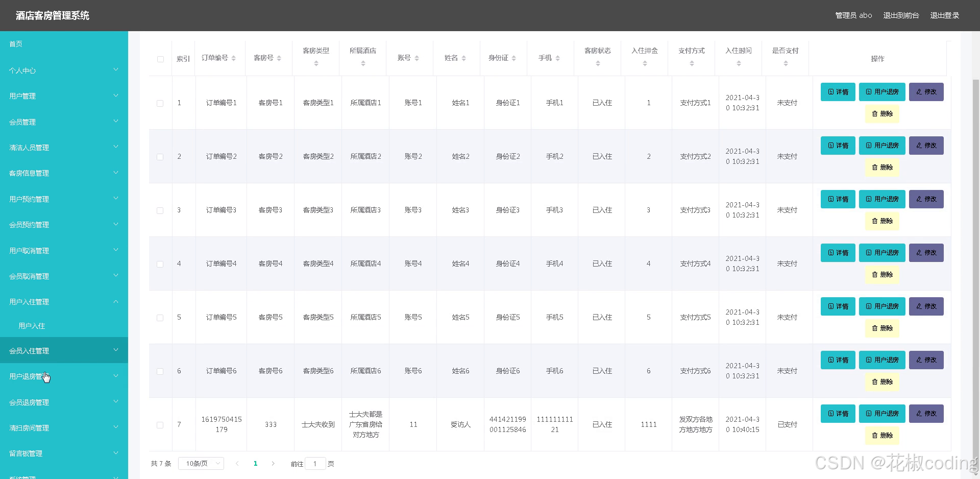Screen dimensions: 980x479
Task: Sort by 手机 column sort icon
Action: tap(557, 58)
